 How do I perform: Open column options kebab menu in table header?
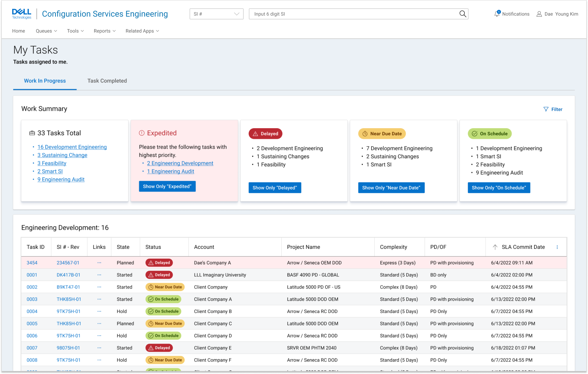(x=557, y=247)
